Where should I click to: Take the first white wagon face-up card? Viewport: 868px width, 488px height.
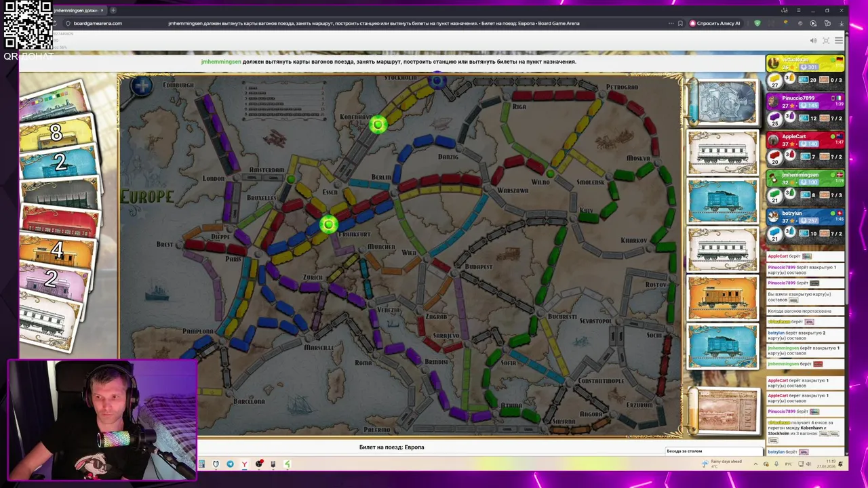[723, 152]
